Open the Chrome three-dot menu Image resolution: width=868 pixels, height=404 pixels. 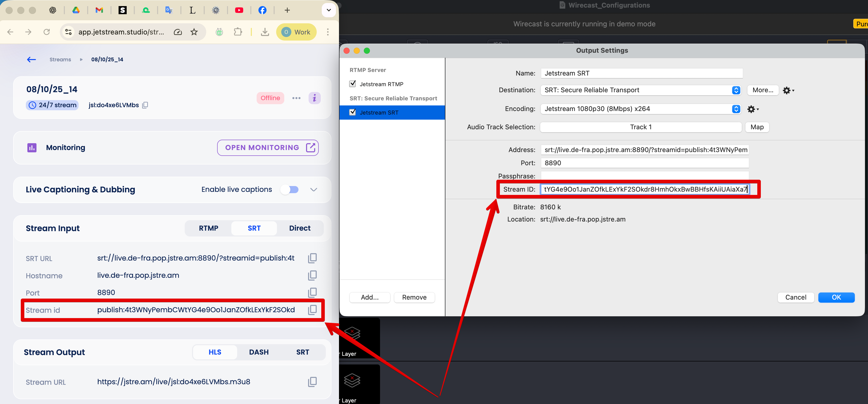[x=328, y=32]
